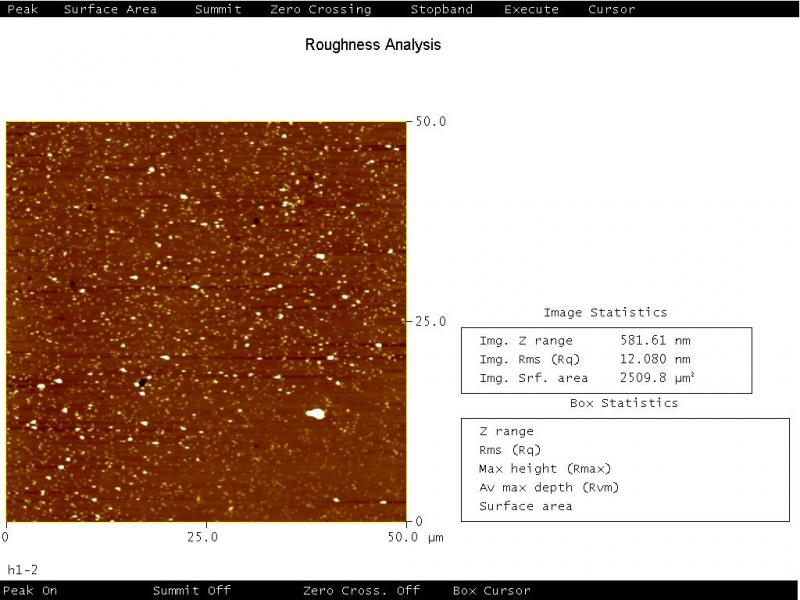Screen dimensions: 800x600
Task: Select the Img. Z range value 581.61 nm
Action: [x=655, y=340]
